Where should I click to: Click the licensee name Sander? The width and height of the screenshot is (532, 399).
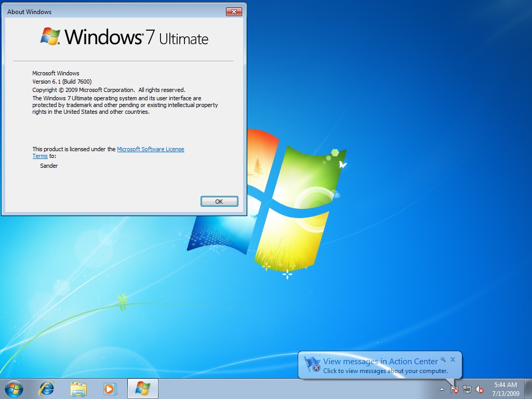(49, 166)
